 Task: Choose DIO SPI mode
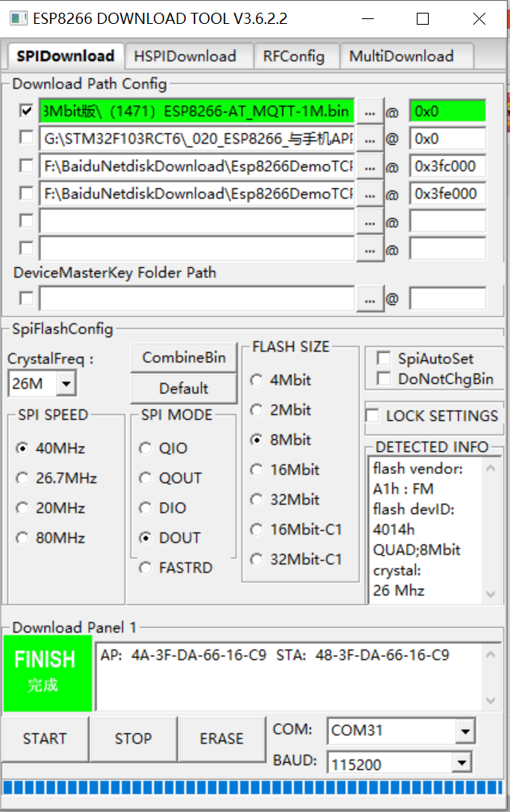(163, 508)
